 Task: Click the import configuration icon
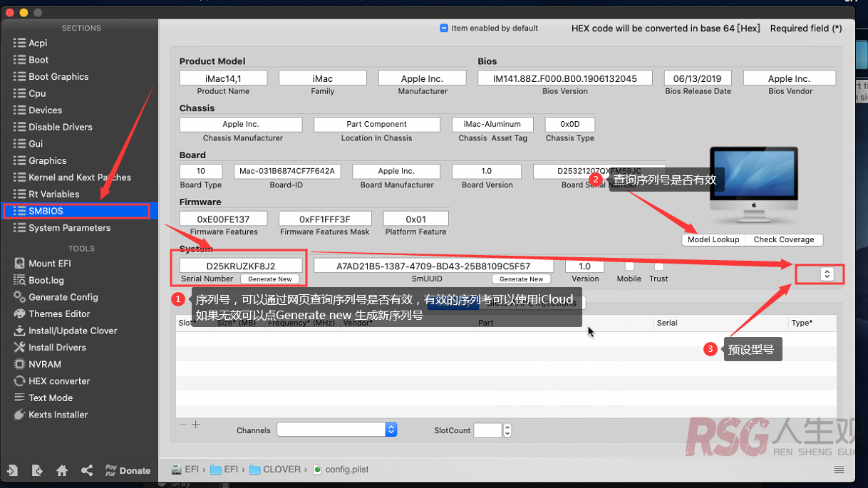pyautogui.click(x=13, y=470)
